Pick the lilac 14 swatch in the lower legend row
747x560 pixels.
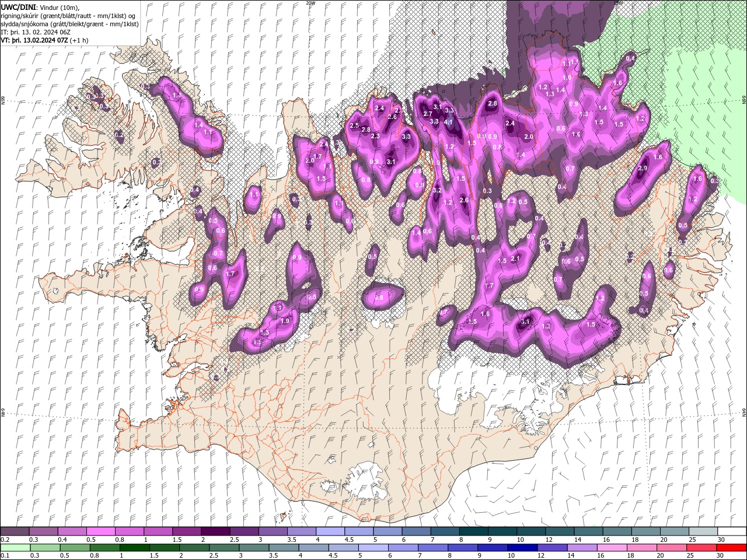(582, 548)
